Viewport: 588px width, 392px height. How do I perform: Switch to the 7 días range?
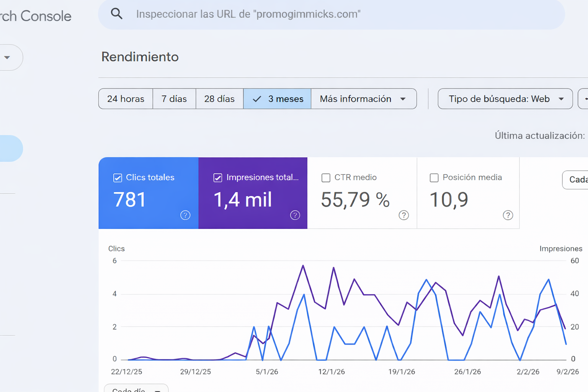(174, 99)
